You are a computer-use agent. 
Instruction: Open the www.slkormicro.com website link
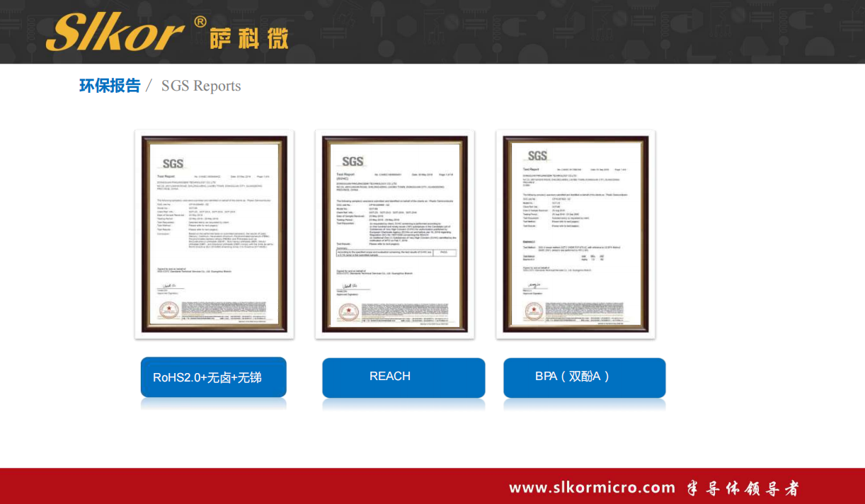coord(592,488)
